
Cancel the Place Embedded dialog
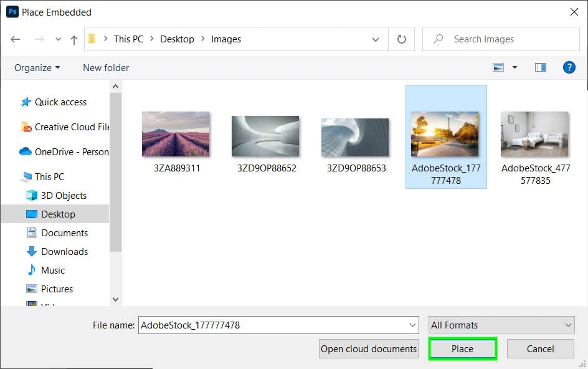[540, 348]
